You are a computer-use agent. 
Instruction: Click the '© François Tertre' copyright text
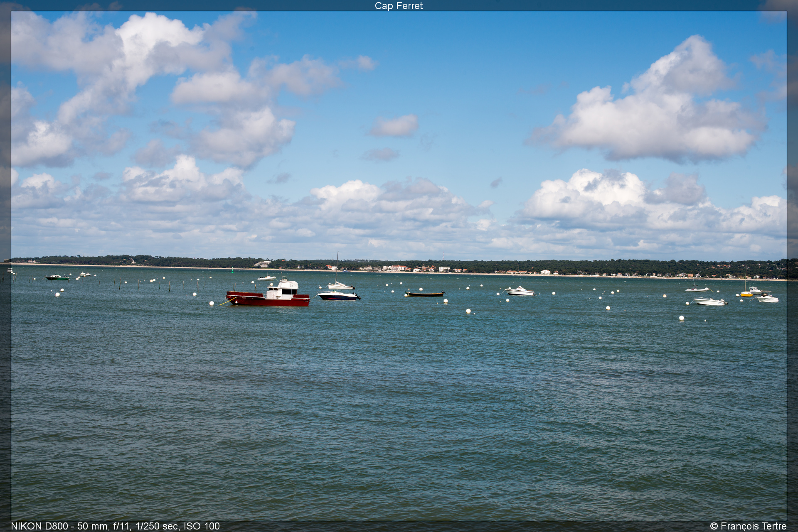[748, 526]
